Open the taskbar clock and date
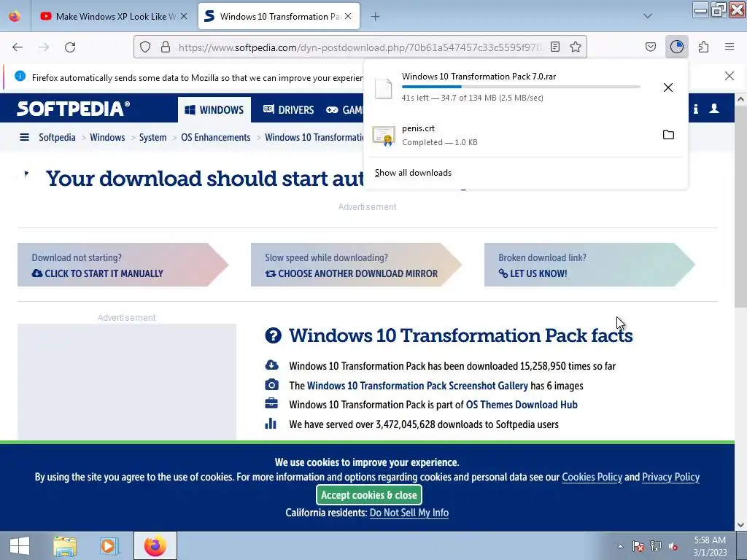The height and width of the screenshot is (560, 747). click(710, 546)
